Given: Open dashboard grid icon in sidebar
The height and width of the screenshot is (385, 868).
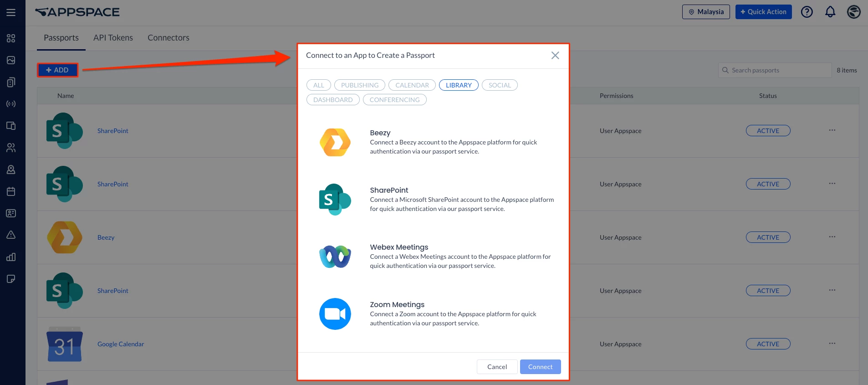Looking at the screenshot, I should pyautogui.click(x=11, y=38).
